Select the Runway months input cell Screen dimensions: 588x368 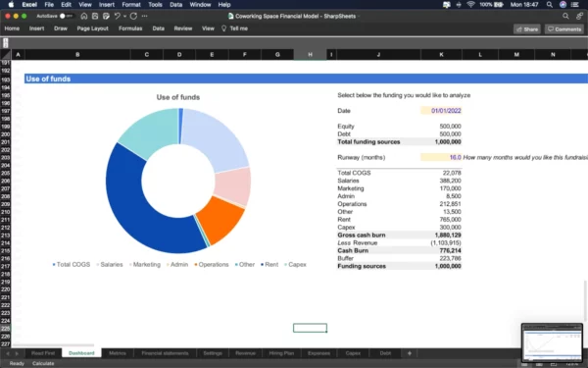pos(441,157)
